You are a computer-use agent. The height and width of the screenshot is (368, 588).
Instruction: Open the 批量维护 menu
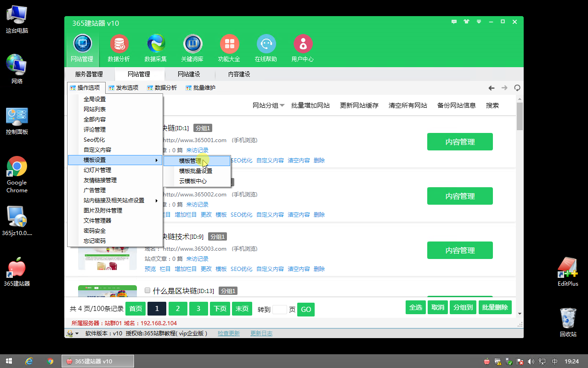coord(200,88)
